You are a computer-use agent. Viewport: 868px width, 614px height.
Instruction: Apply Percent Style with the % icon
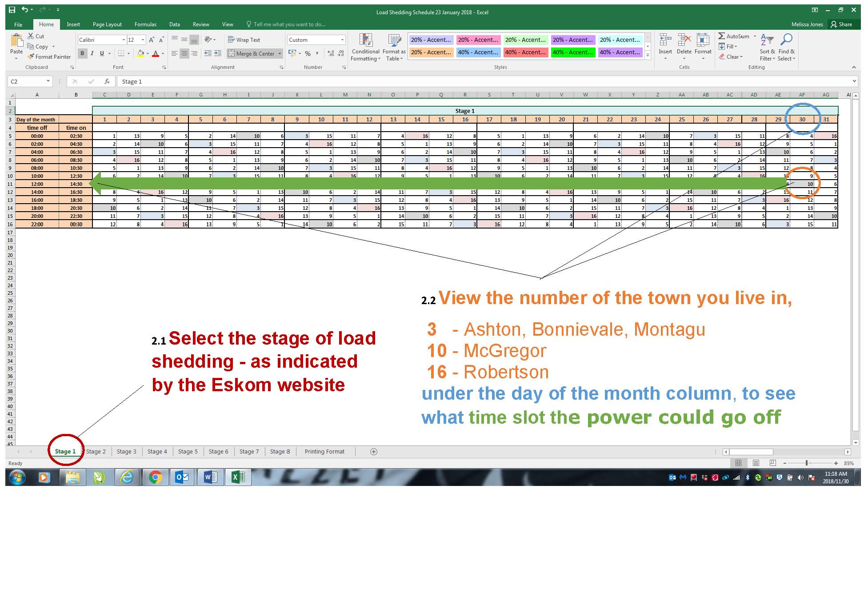click(x=308, y=53)
